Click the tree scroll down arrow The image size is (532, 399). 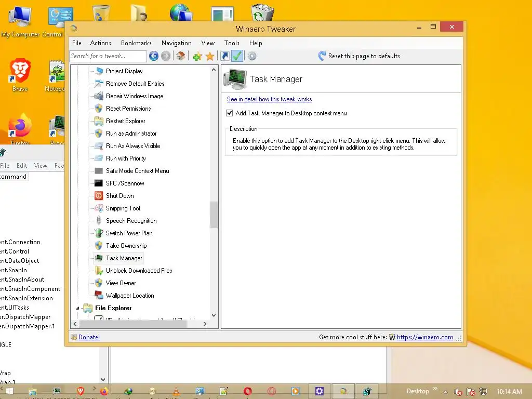[214, 315]
